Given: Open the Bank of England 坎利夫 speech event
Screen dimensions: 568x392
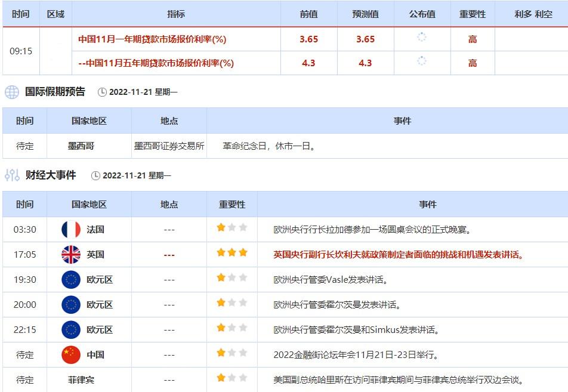Looking at the screenshot, I should (399, 255).
